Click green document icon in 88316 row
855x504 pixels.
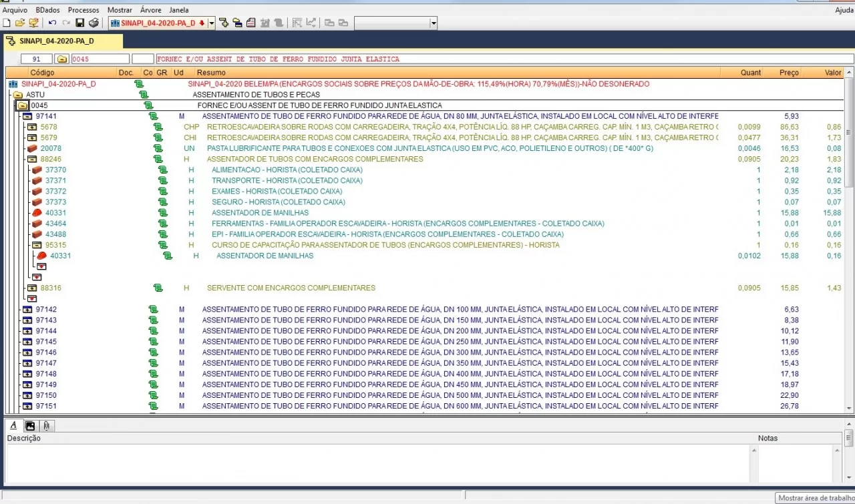point(158,288)
